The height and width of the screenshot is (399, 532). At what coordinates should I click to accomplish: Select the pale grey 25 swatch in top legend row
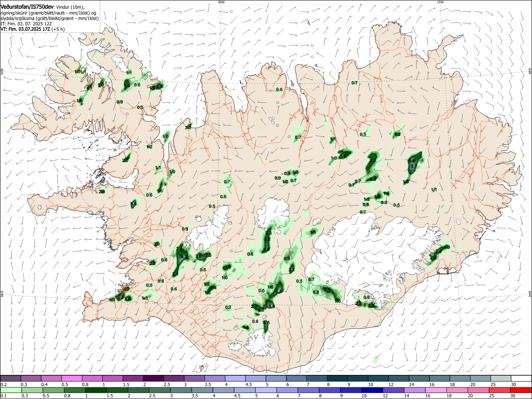coord(501,378)
